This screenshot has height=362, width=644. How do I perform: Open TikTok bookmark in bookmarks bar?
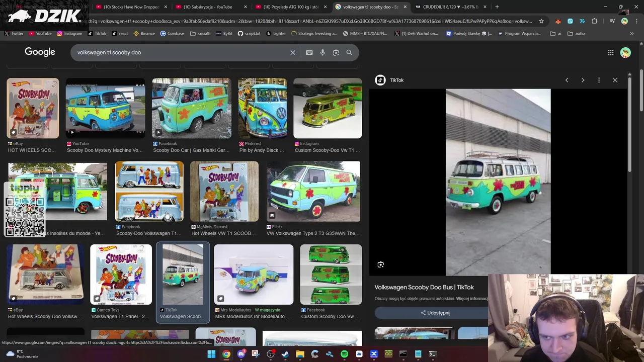97,34
